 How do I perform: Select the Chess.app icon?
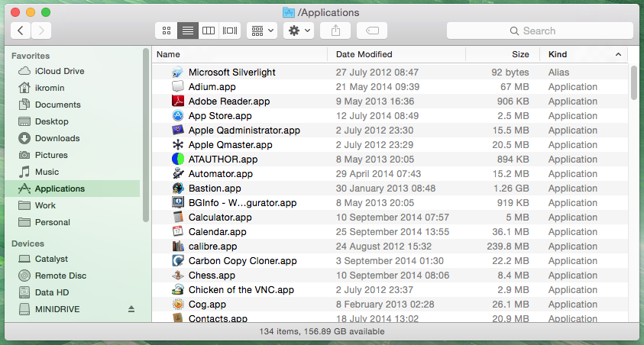[x=178, y=276]
